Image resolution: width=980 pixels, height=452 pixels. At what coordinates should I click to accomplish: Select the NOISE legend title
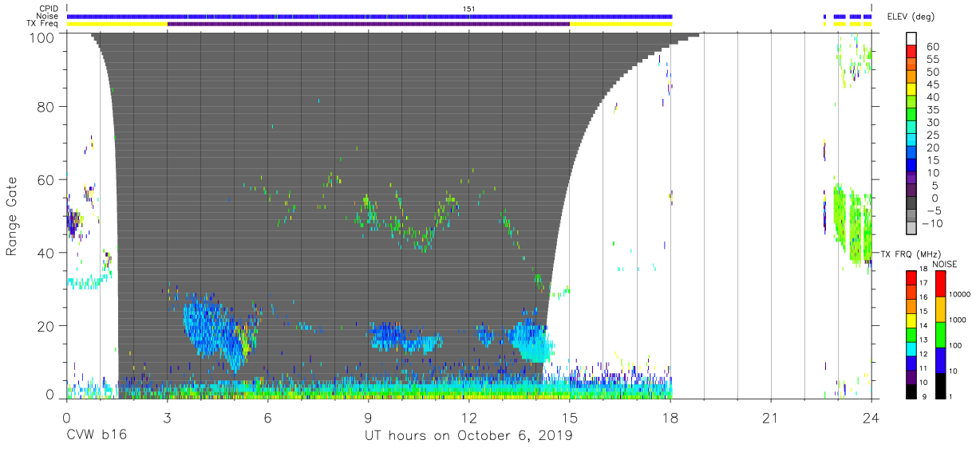coord(945,264)
